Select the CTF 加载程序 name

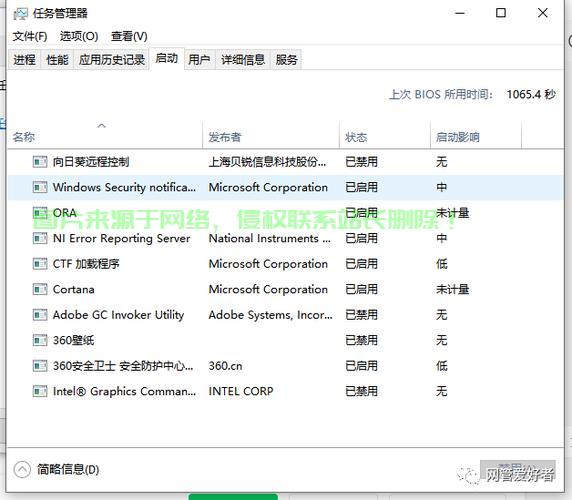pyautogui.click(x=86, y=264)
